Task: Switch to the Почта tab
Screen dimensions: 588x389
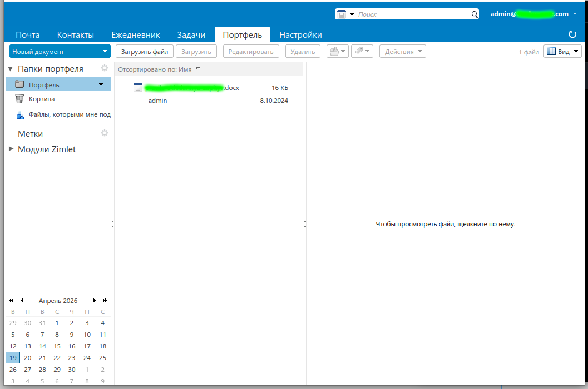Action: tap(27, 35)
